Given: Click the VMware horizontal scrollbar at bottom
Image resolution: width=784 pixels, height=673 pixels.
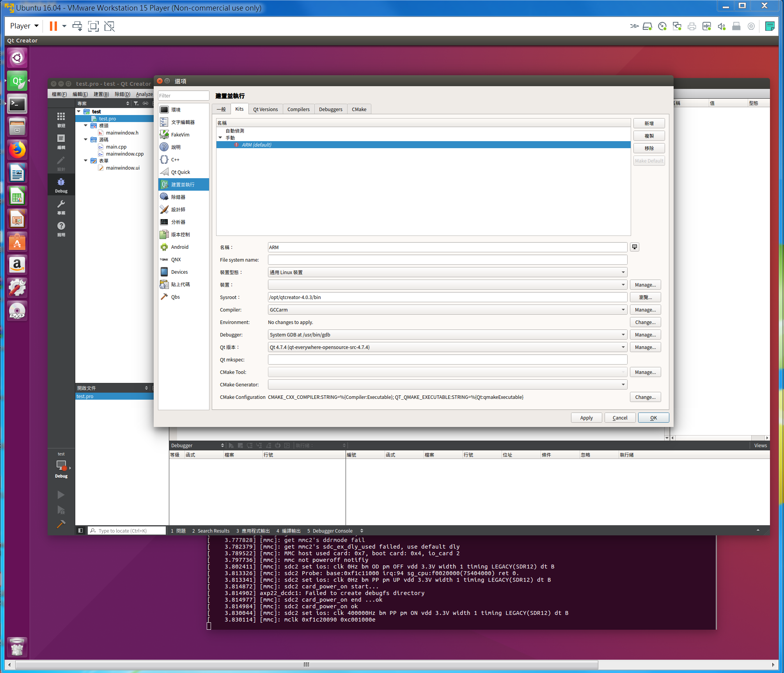Looking at the screenshot, I should pos(306,664).
